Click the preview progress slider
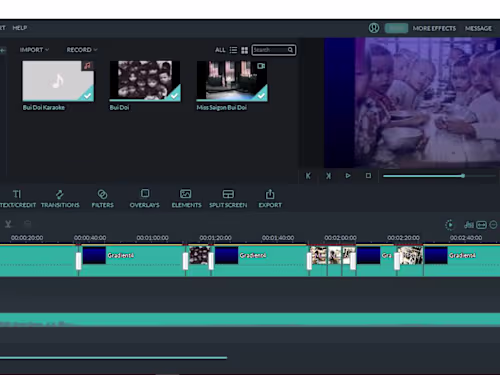The width and height of the screenshot is (500, 375). click(x=439, y=176)
